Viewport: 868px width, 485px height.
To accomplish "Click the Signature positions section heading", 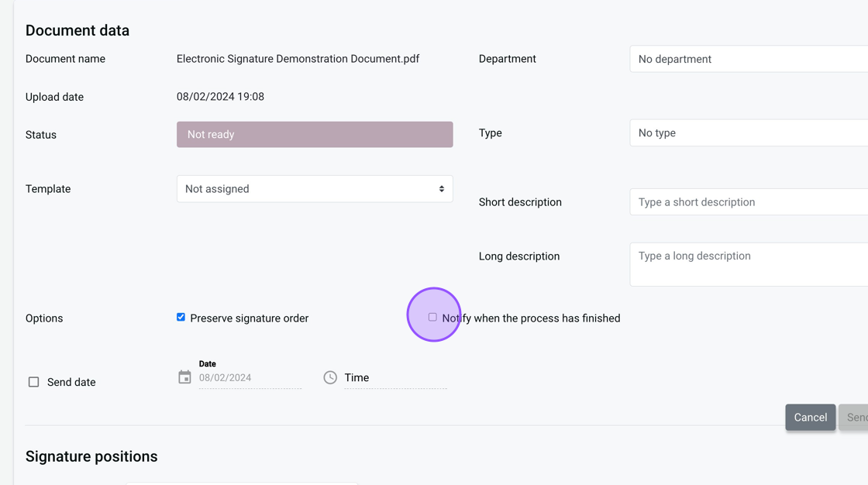I will [x=91, y=456].
